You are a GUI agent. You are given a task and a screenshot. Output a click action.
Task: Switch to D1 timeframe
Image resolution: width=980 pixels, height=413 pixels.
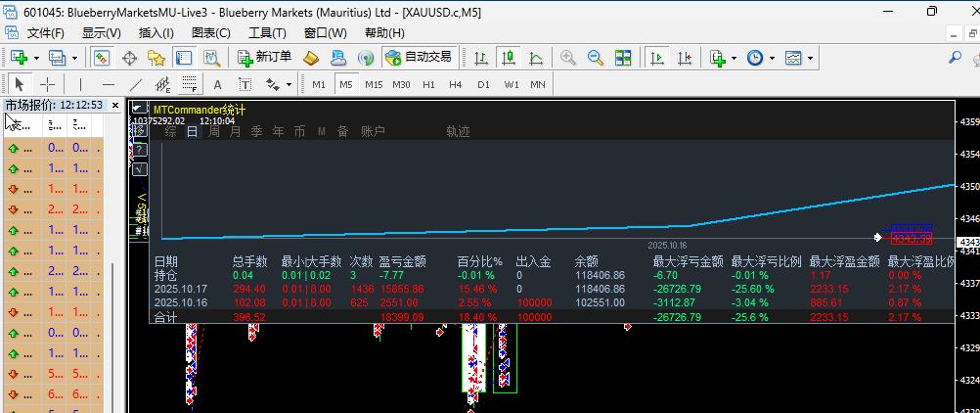(483, 84)
